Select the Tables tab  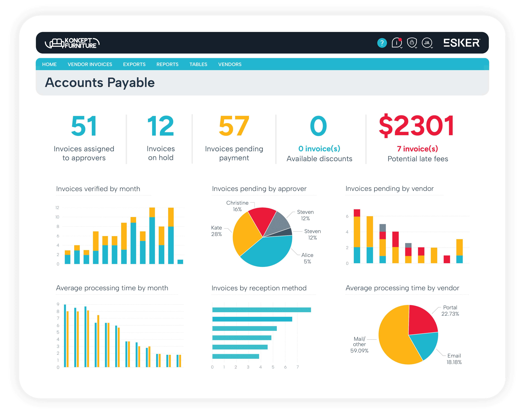point(198,64)
